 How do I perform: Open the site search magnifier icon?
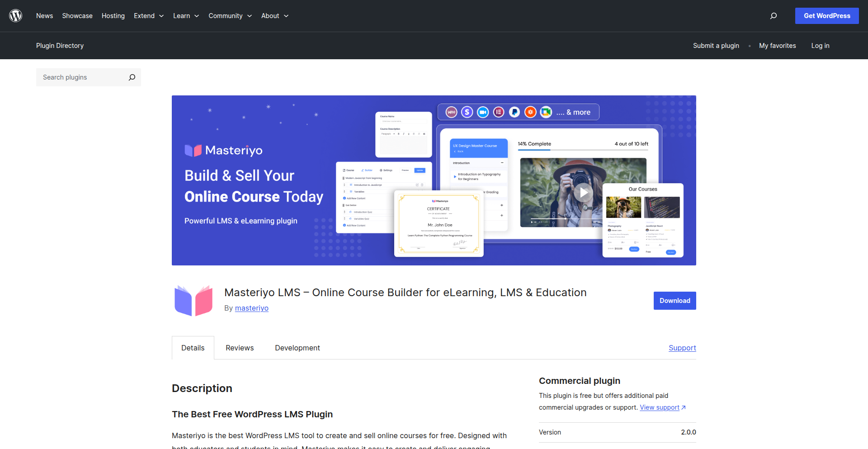coord(774,16)
